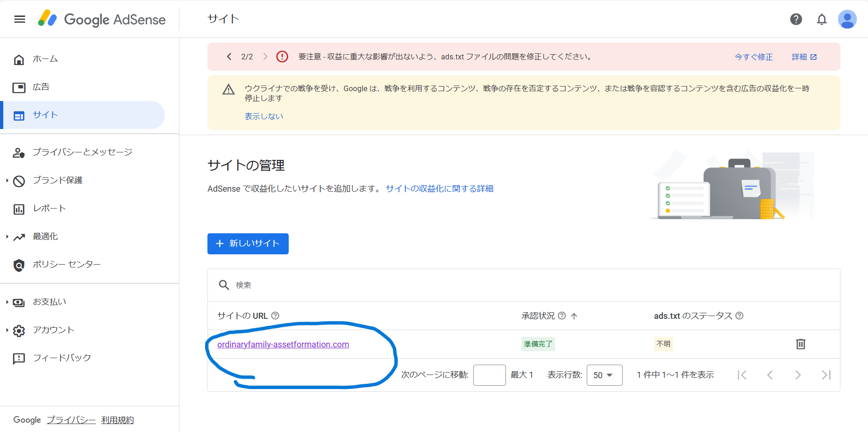This screenshot has width=868, height=432.
Task: View notifications with the bell icon
Action: coord(822,19)
